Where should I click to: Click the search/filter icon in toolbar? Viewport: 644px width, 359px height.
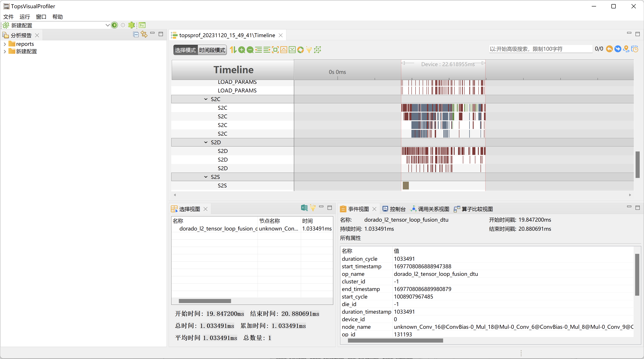tap(309, 50)
